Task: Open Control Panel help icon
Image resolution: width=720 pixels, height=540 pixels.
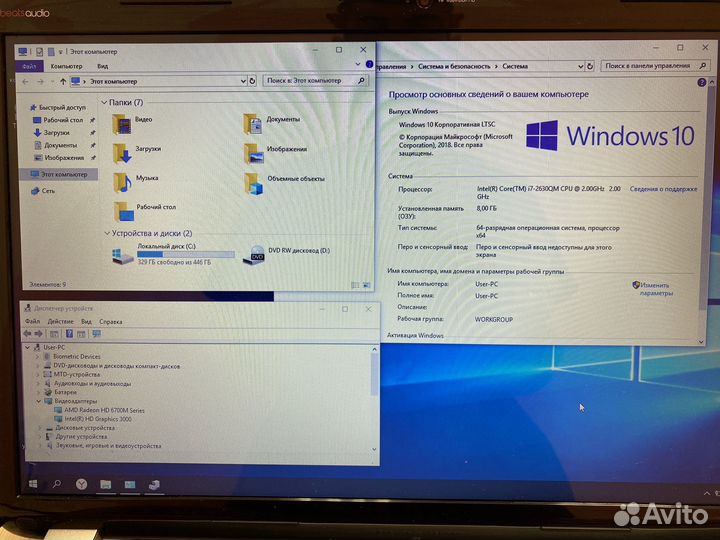Action: [701, 83]
